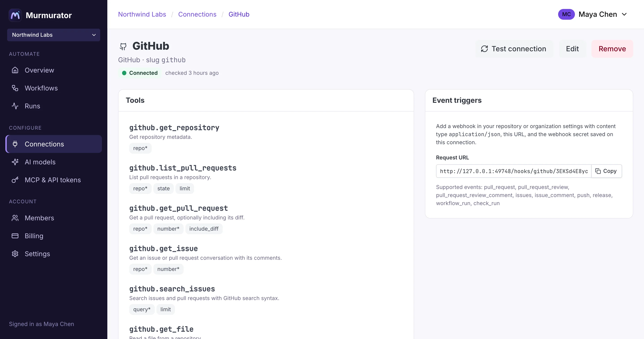Click number* chip under github.get_issue

[168, 269]
